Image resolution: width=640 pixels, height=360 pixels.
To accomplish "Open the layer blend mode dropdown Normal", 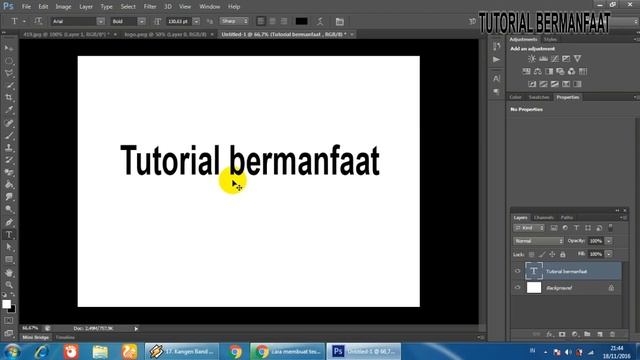I will 538,241.
